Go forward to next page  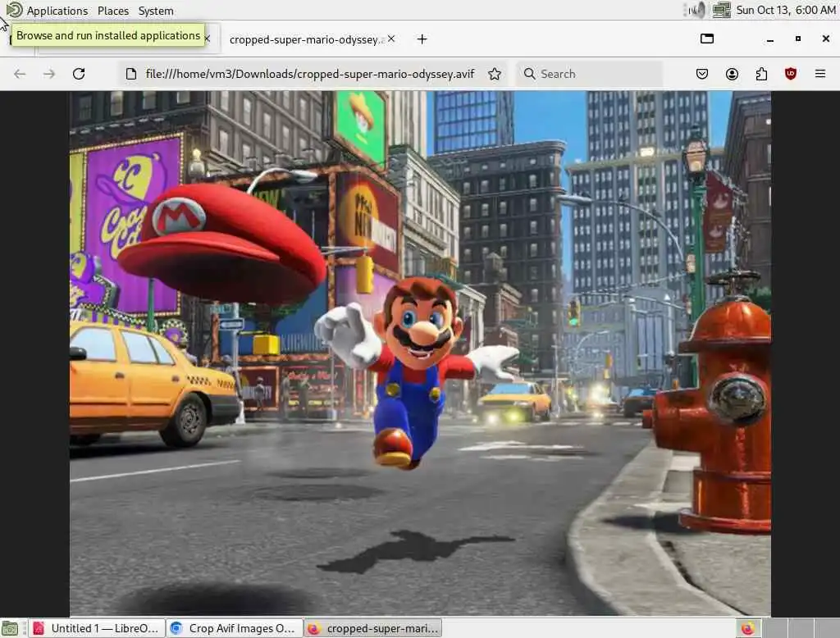49,74
